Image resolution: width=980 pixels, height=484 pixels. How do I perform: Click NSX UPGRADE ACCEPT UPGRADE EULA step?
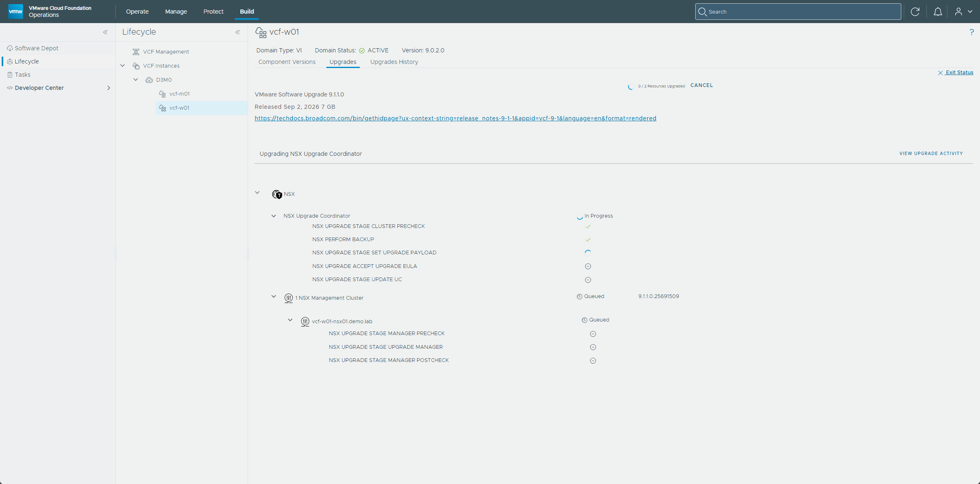coord(365,266)
